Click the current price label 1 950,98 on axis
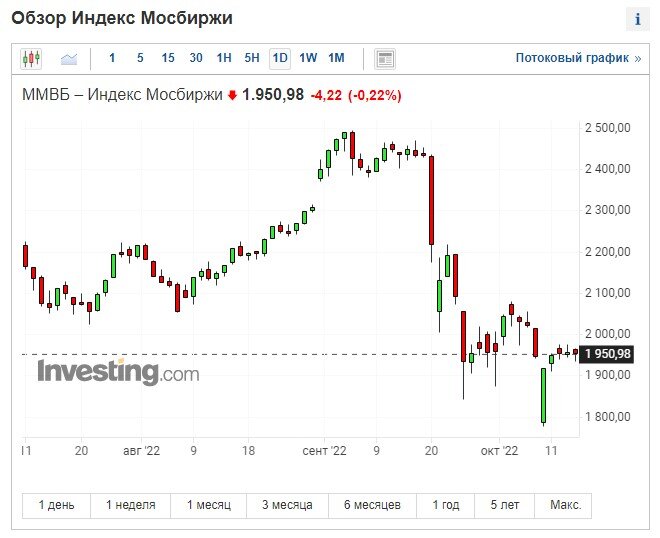This screenshot has width=660, height=538. pyautogui.click(x=607, y=354)
